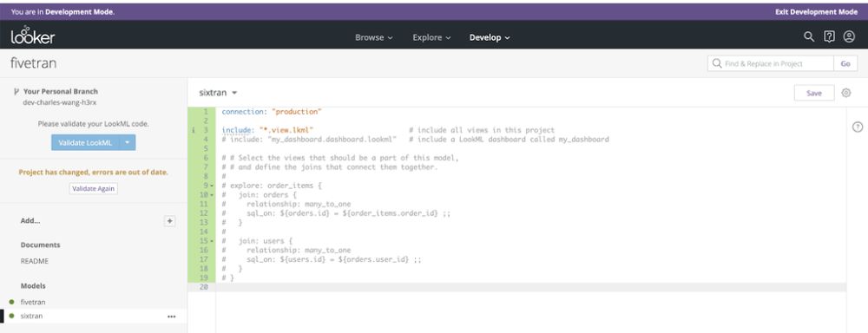Collapse the code fold at line 10
868x333 pixels.
coord(212,195)
